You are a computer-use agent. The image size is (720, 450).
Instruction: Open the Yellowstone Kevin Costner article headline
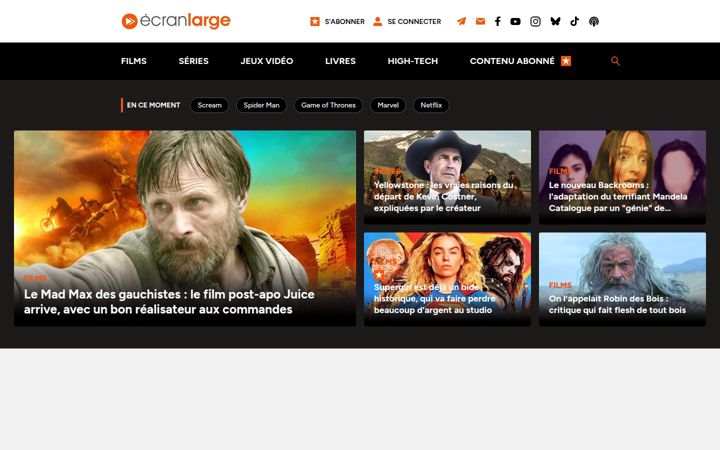click(444, 197)
